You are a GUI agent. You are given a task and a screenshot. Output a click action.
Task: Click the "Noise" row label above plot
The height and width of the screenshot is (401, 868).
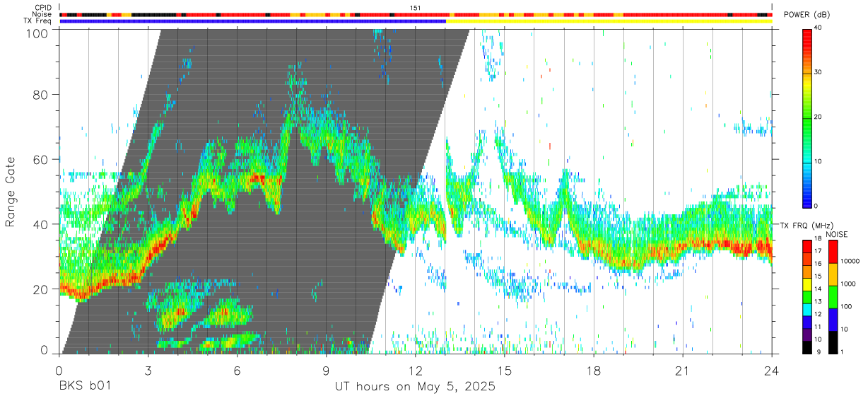click(42, 14)
